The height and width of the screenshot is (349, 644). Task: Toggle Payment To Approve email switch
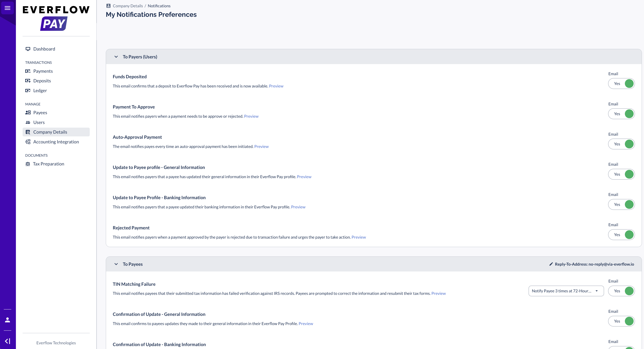click(x=621, y=114)
